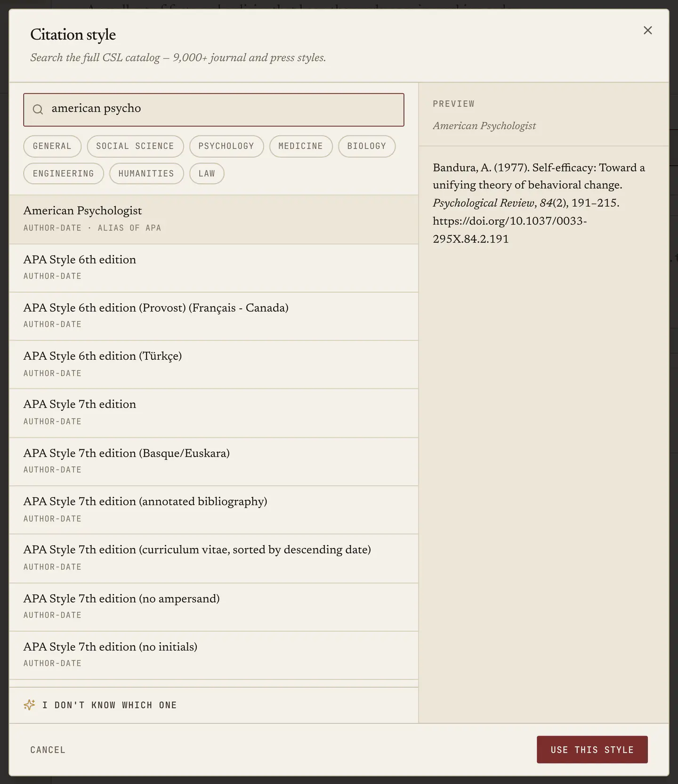
Task: Open the DOI link in preview
Action: pos(510,230)
